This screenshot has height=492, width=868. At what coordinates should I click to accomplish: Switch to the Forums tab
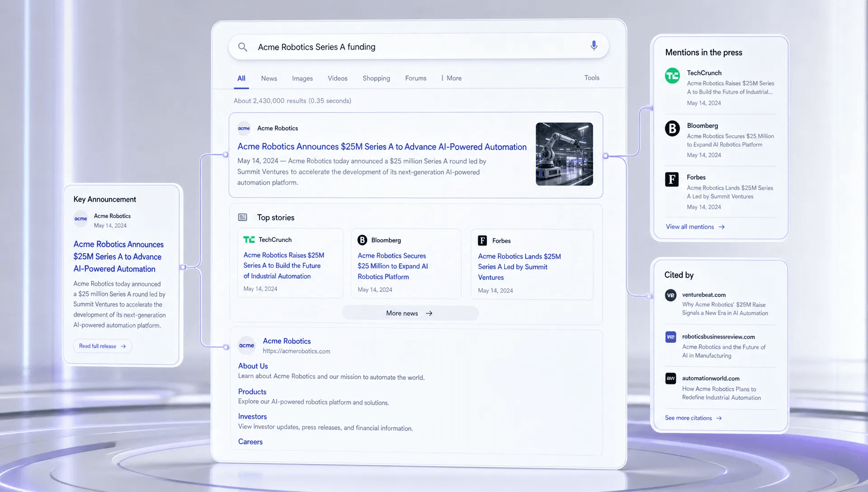416,78
